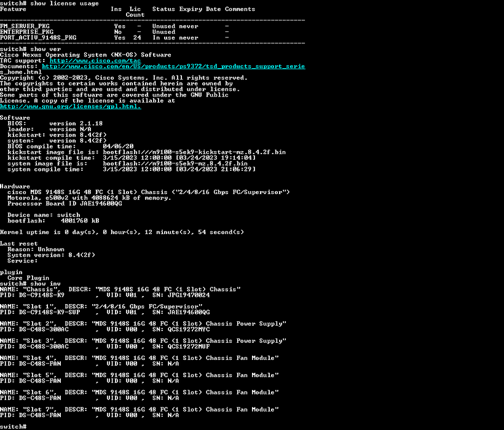Viewport: 504px width, 430px height.
Task: Click the Slot 1 FC/Supervisor NAME line
Action: coord(101,307)
